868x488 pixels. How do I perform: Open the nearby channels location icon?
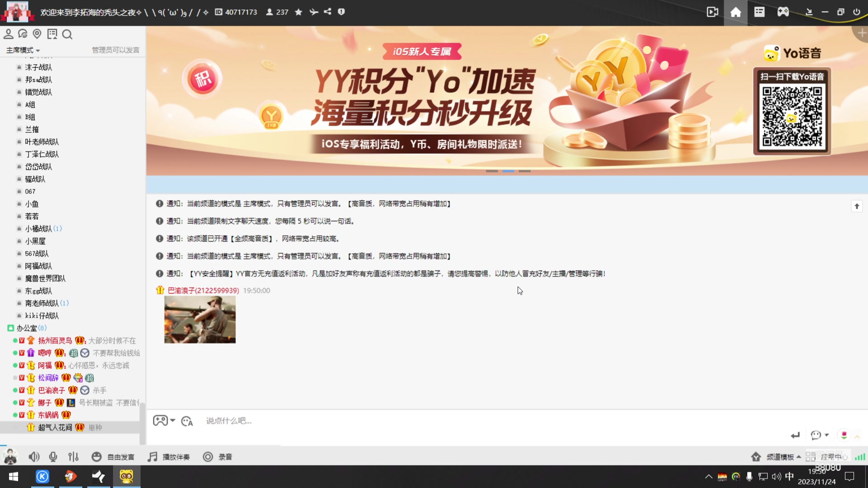point(37,34)
